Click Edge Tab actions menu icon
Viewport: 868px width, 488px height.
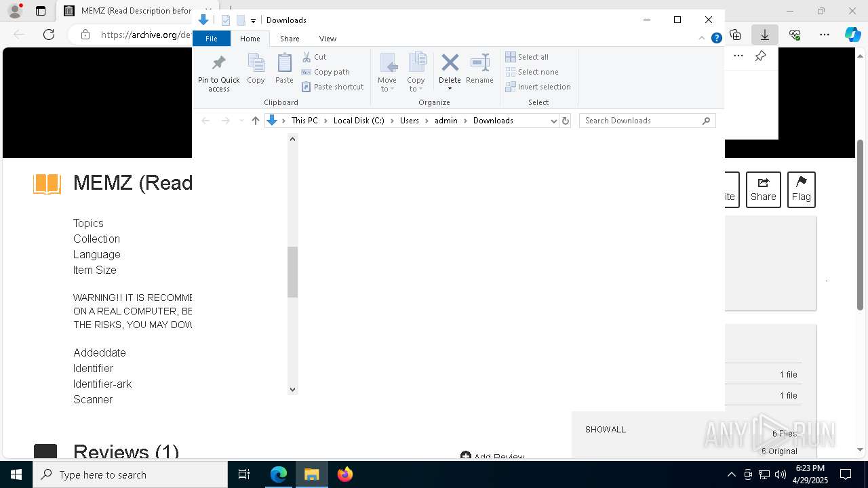click(x=41, y=11)
